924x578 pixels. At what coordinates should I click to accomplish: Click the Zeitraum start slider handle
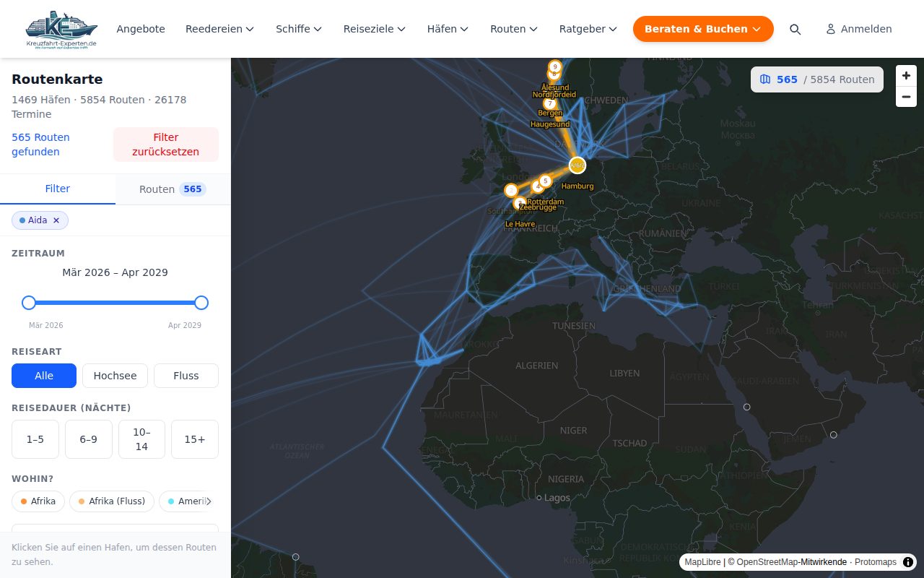29,303
